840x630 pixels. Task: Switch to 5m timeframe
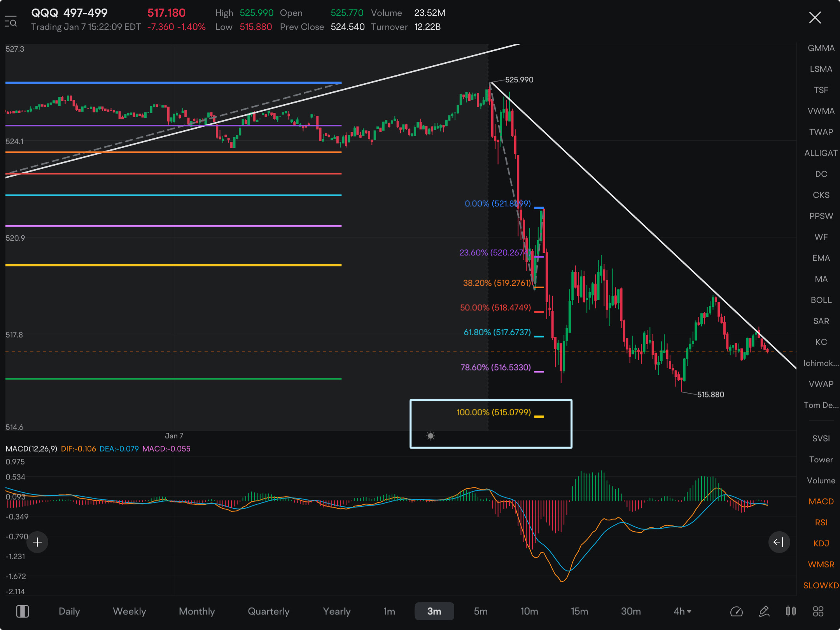point(481,611)
